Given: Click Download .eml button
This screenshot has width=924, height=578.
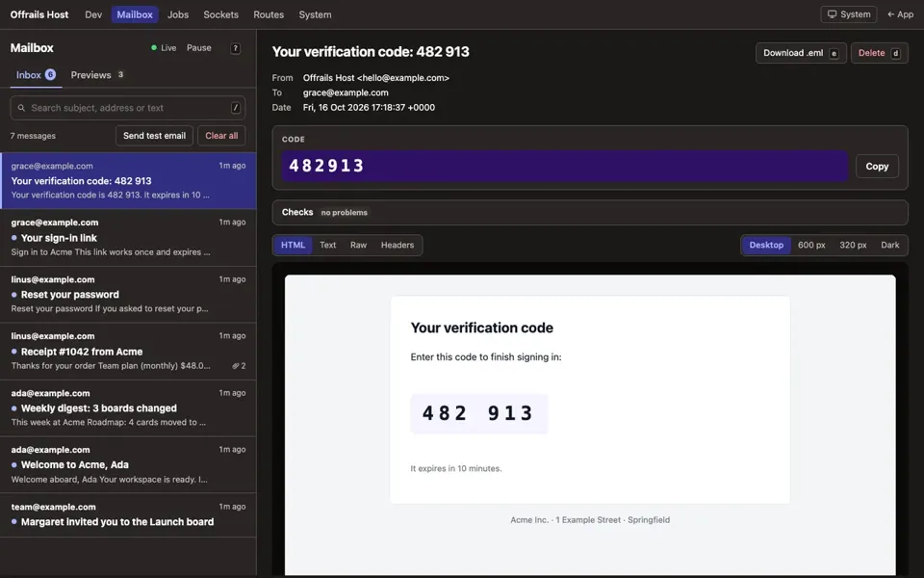Looking at the screenshot, I should pyautogui.click(x=801, y=53).
